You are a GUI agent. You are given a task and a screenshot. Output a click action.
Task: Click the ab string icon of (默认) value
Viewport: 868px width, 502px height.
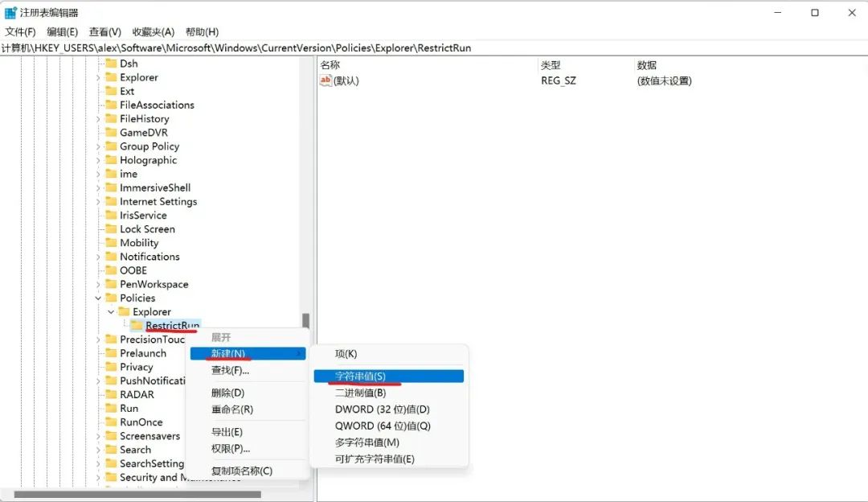pos(325,80)
